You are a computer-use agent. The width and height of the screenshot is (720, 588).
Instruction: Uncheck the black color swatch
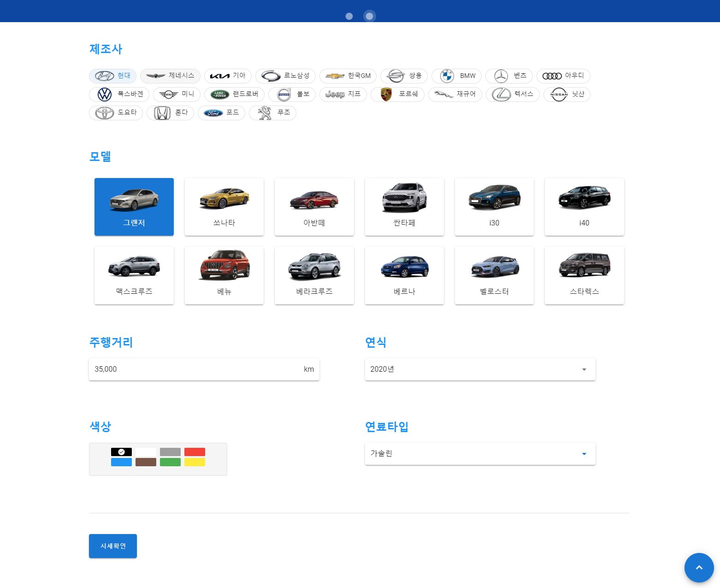click(x=121, y=451)
